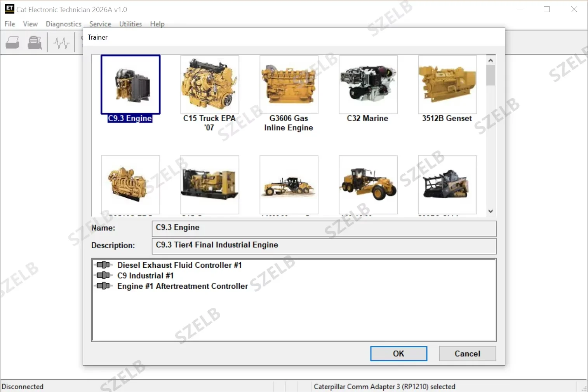Choose the compact track loader mulcher thumbnail

click(x=447, y=185)
